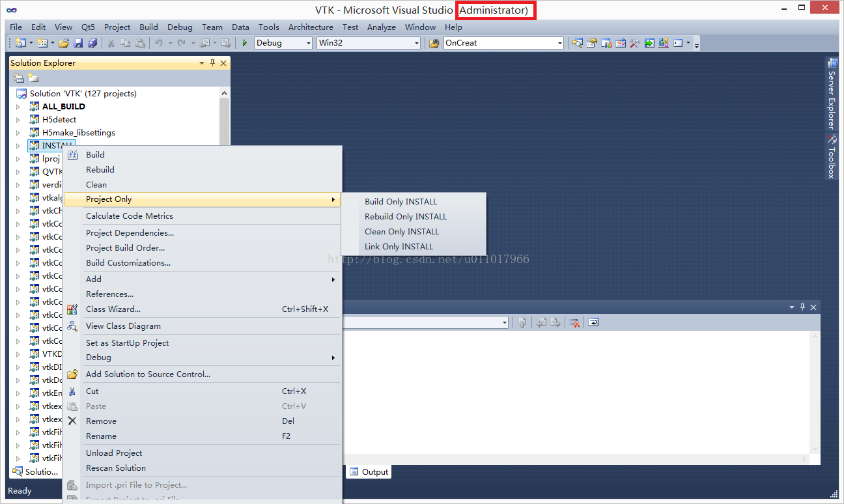The image size is (844, 504).
Task: Open Solution Explorer via toolbar magnifier icon
Action: tap(578, 43)
